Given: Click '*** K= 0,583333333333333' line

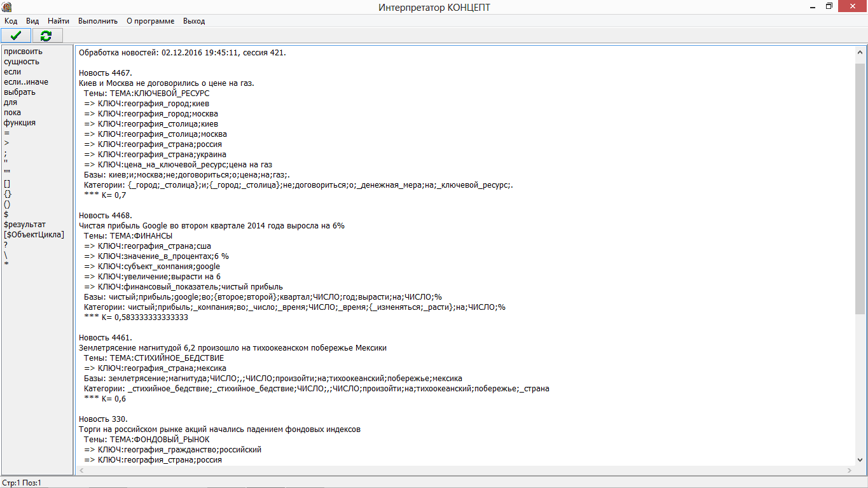Looking at the screenshot, I should (135, 317).
